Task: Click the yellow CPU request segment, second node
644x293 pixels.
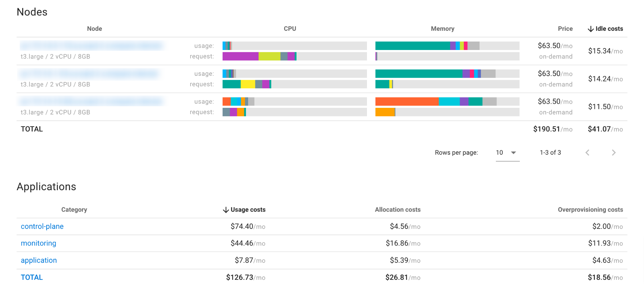Action: 248,84
